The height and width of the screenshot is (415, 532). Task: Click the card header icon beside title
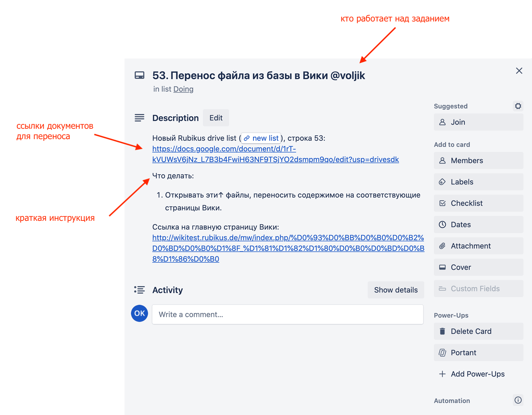point(139,75)
